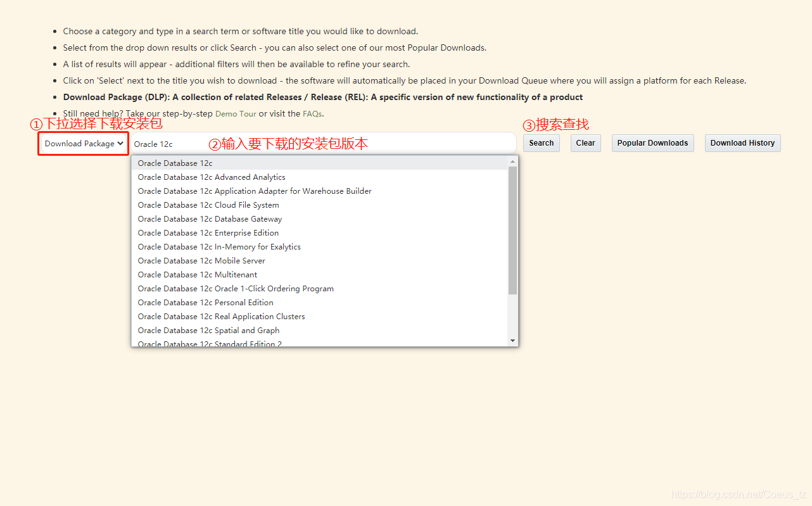The width and height of the screenshot is (812, 506).
Task: Choose Oracle Database 12c Spatial and Graph
Action: pos(320,331)
